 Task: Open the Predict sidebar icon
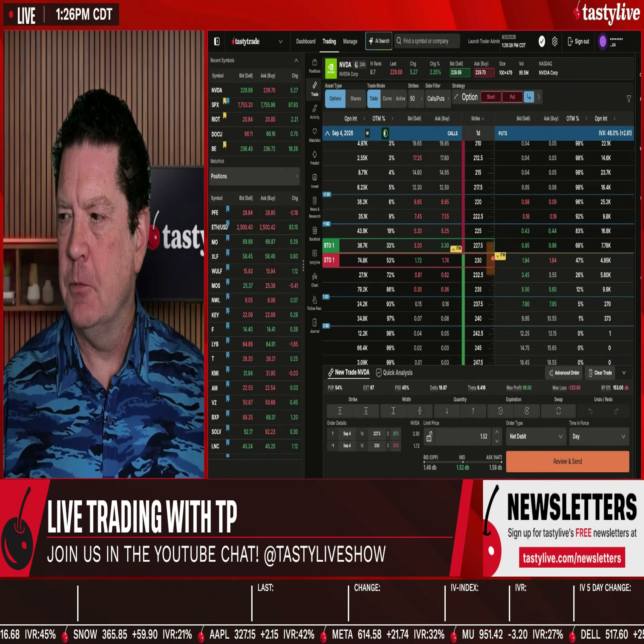(314, 158)
